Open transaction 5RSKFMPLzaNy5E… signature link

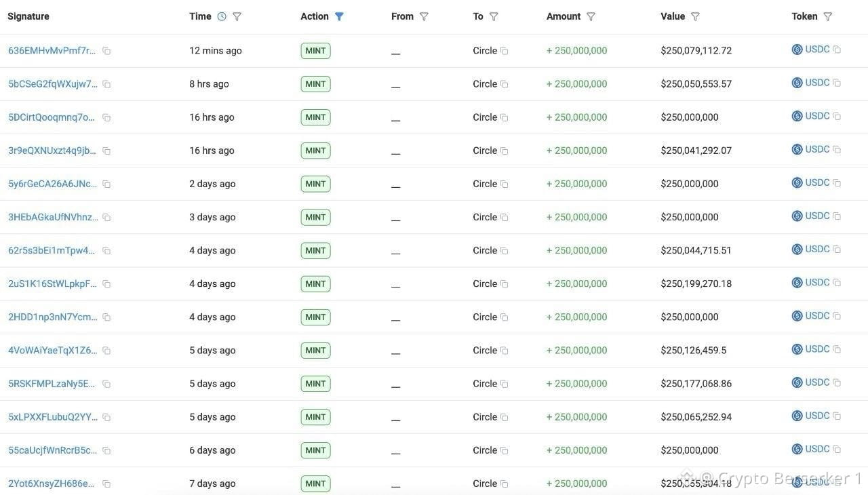(x=52, y=384)
